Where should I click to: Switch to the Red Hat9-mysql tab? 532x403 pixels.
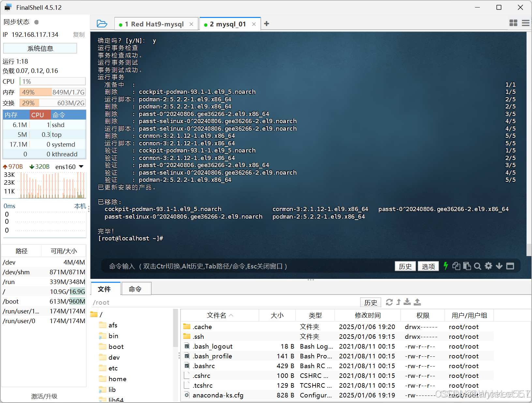(153, 23)
